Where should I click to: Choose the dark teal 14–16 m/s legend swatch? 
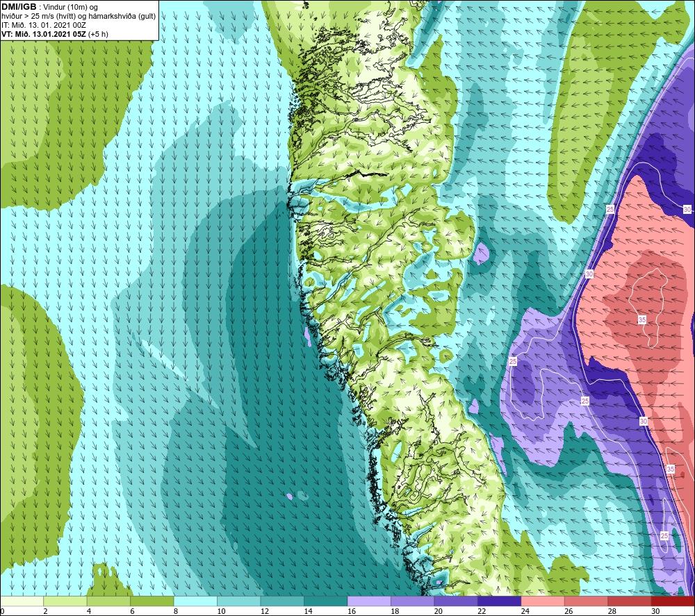point(326,601)
